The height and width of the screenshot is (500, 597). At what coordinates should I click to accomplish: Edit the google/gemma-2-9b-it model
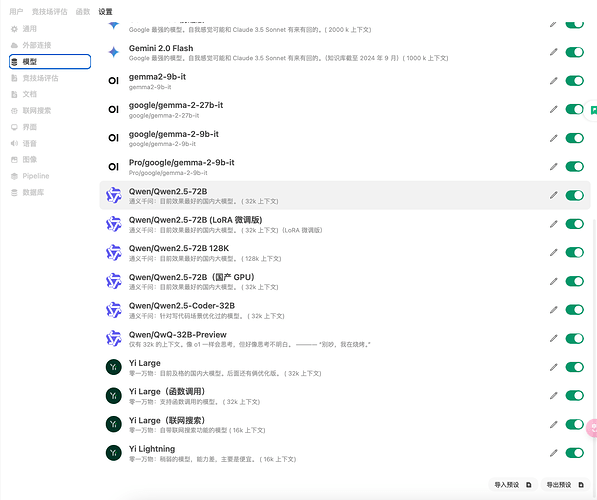pyautogui.click(x=554, y=138)
